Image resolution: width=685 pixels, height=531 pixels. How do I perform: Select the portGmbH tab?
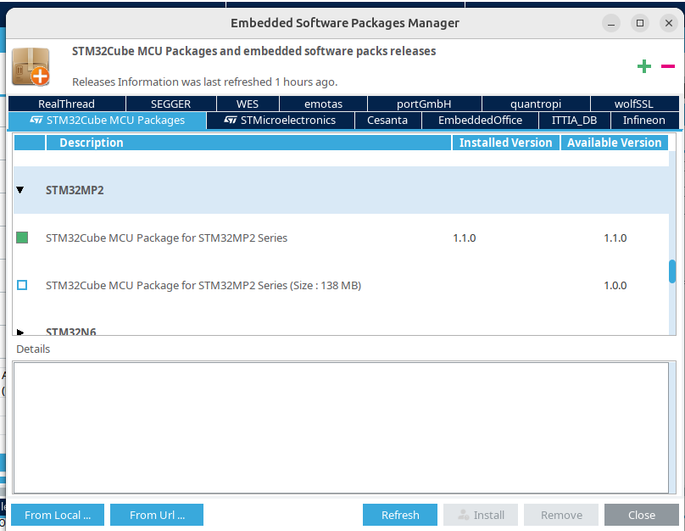point(424,104)
